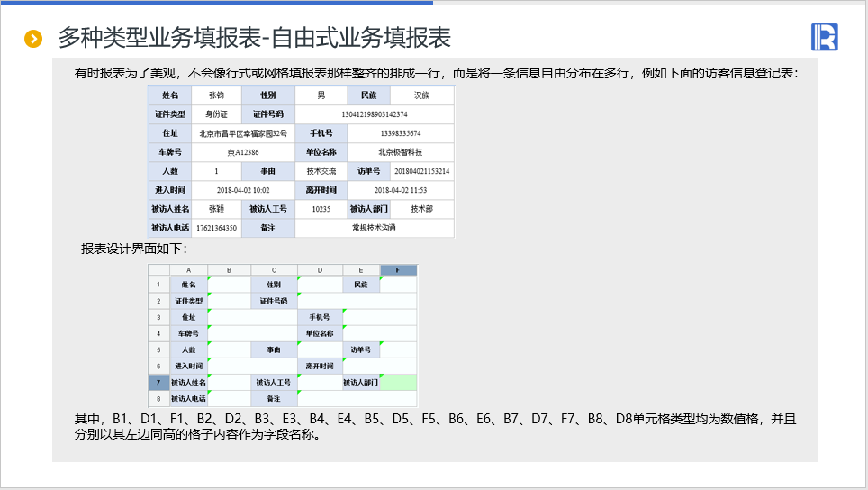Screen dimensions: 868x490
Task: Select row 6 header in the design grid
Action: tap(158, 366)
